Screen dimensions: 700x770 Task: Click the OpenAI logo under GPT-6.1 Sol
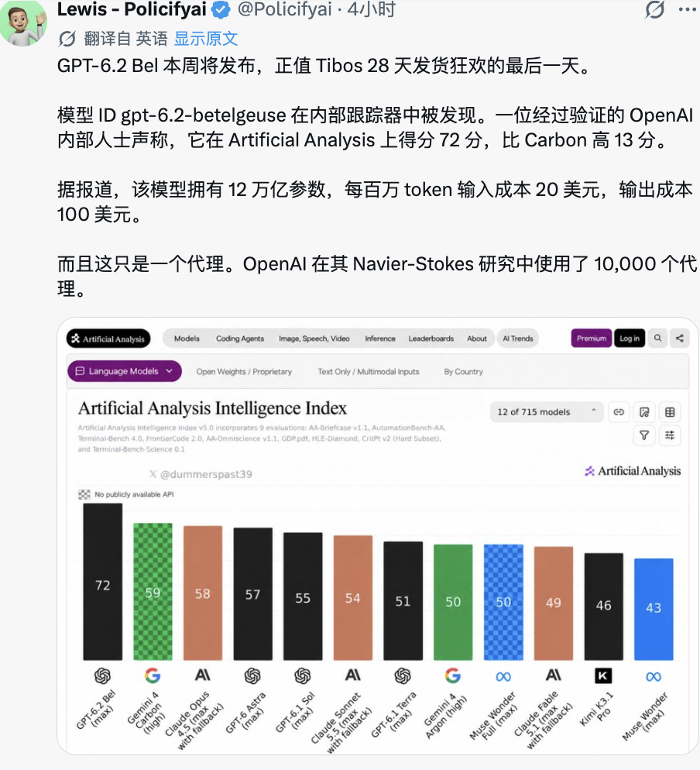(x=303, y=676)
